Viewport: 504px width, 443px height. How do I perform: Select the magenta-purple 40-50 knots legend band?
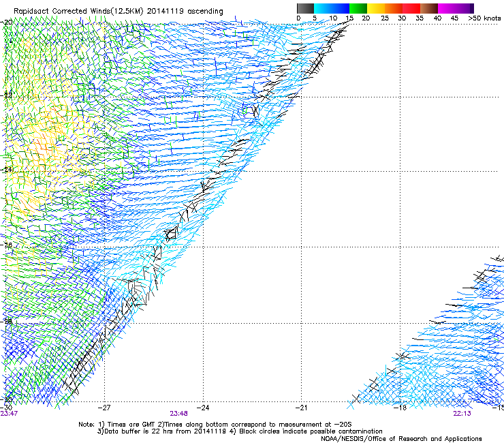pyautogui.click(x=456, y=8)
